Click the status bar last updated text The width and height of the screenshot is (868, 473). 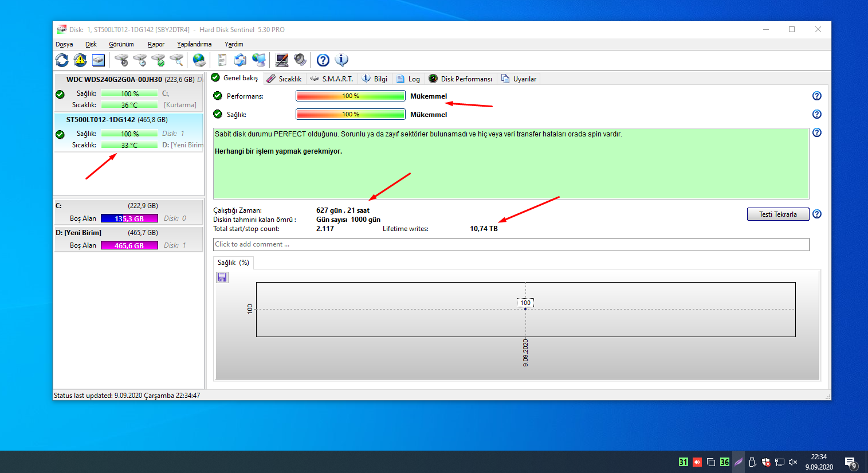click(x=127, y=396)
